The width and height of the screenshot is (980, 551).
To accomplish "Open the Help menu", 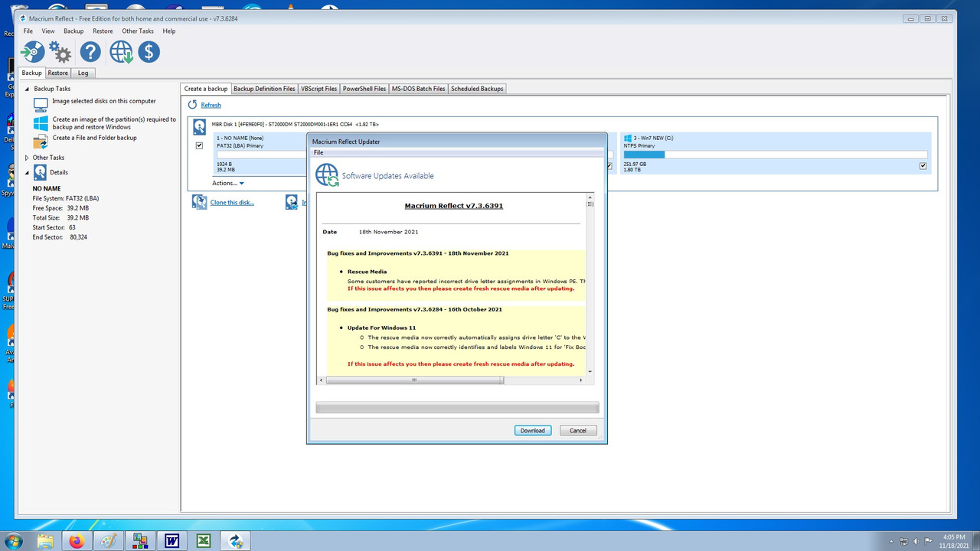I will click(x=169, y=31).
